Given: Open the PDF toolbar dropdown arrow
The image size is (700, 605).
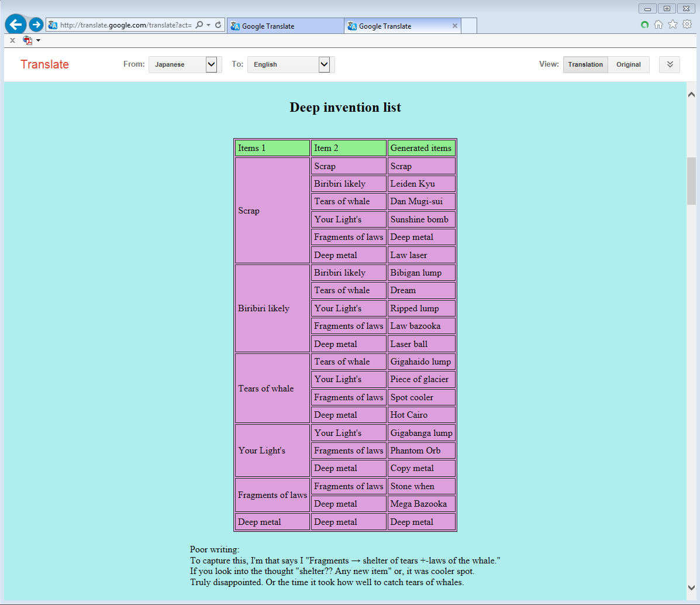Looking at the screenshot, I should 39,40.
